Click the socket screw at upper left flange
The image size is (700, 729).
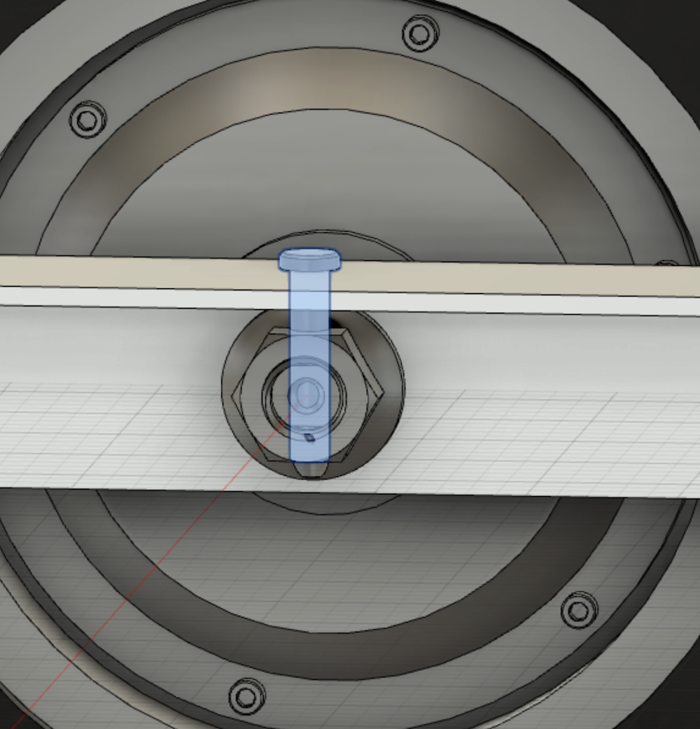[88, 120]
